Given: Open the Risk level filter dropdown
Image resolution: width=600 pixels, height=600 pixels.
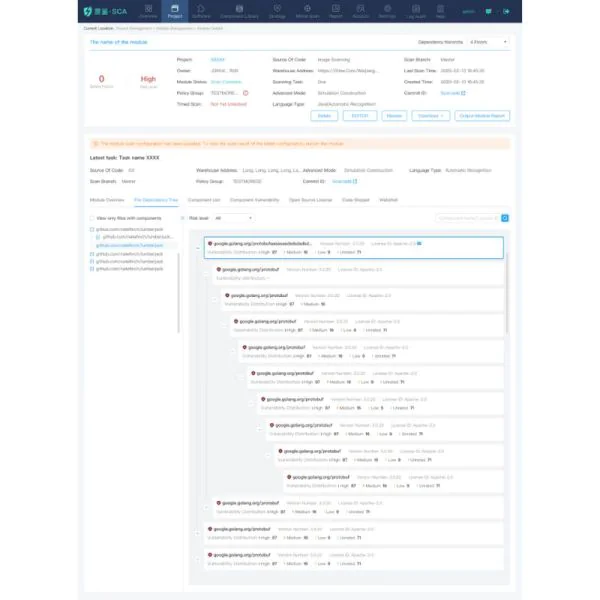Looking at the screenshot, I should pos(234,217).
